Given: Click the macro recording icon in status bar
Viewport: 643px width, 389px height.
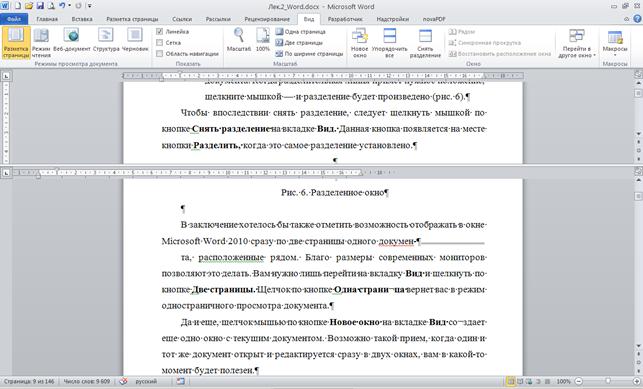Looking at the screenshot, I should (x=180, y=381).
